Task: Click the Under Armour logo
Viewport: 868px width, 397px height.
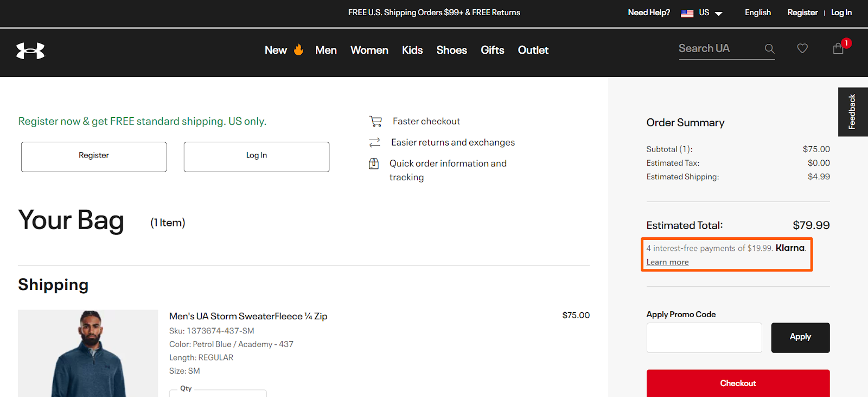Action: point(30,51)
